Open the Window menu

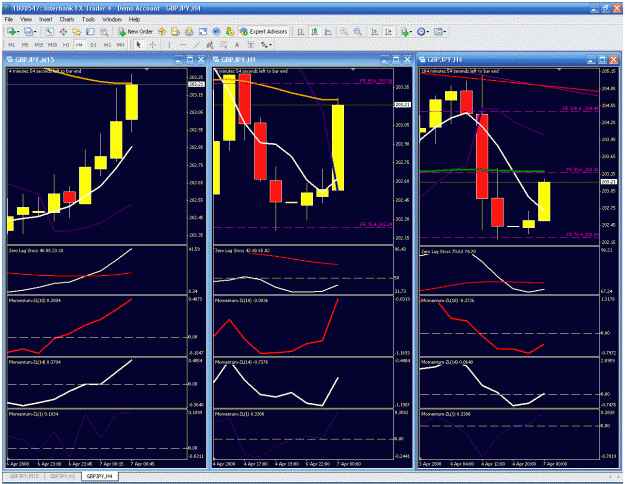coord(112,19)
